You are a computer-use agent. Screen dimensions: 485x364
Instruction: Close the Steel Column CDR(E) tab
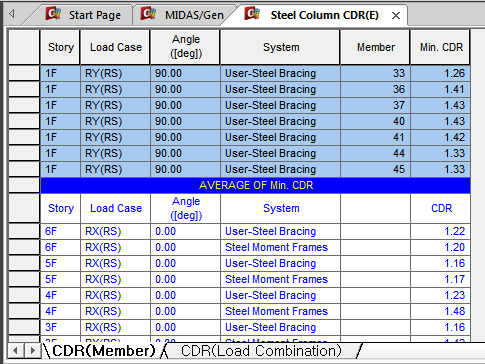(396, 15)
